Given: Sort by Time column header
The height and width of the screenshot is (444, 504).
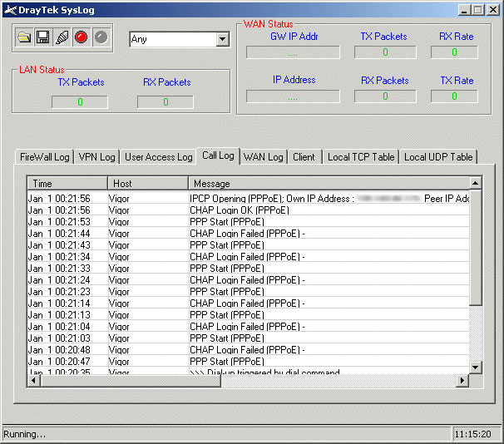Looking at the screenshot, I should coord(67,184).
